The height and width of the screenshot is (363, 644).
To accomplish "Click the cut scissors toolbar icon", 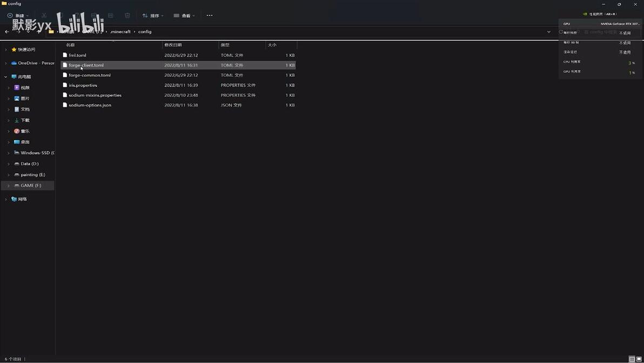I will click(44, 16).
